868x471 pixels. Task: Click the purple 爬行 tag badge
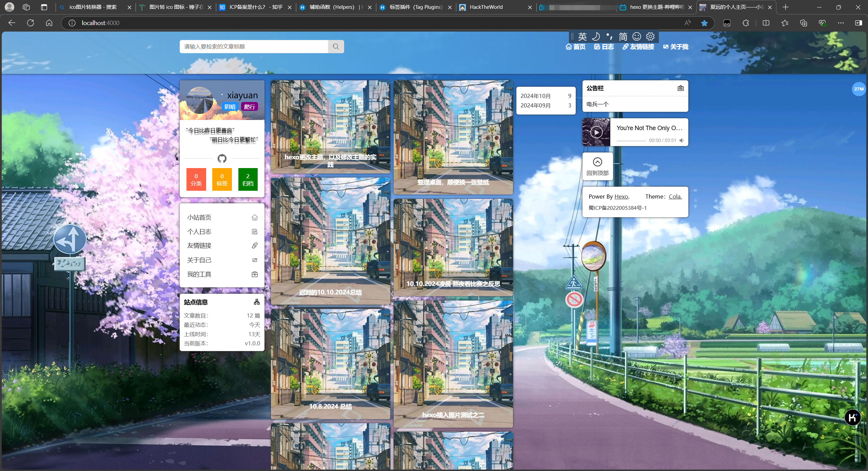coord(250,107)
